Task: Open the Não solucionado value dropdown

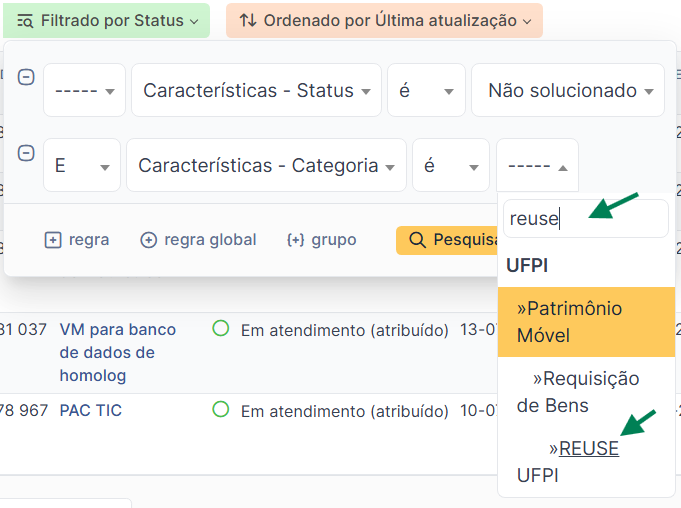Action: [x=568, y=90]
